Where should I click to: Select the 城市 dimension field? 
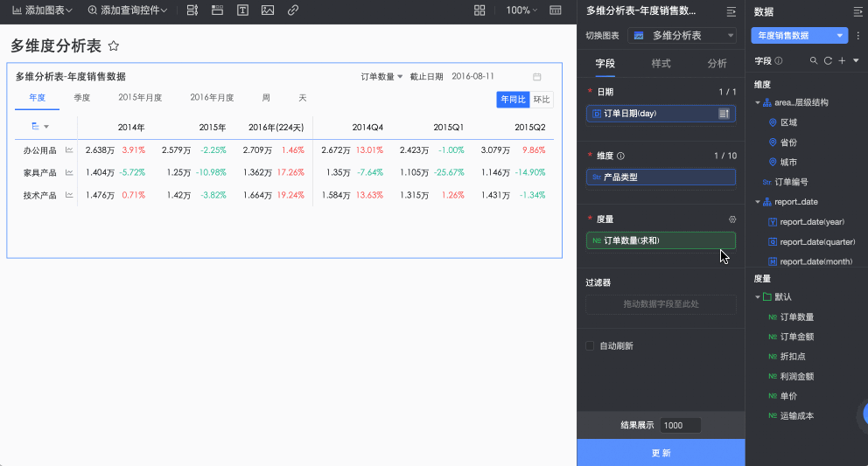pyautogui.click(x=788, y=162)
